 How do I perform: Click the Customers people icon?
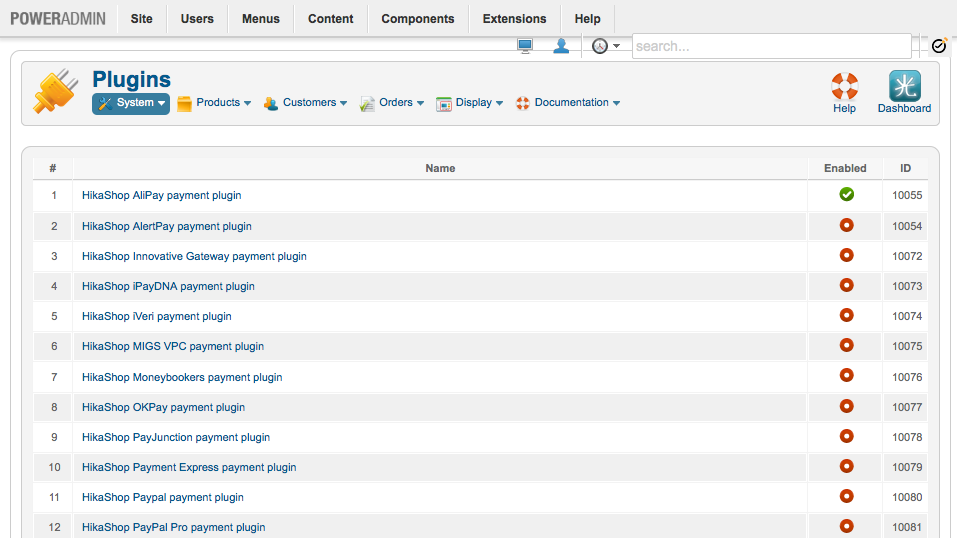click(x=271, y=104)
